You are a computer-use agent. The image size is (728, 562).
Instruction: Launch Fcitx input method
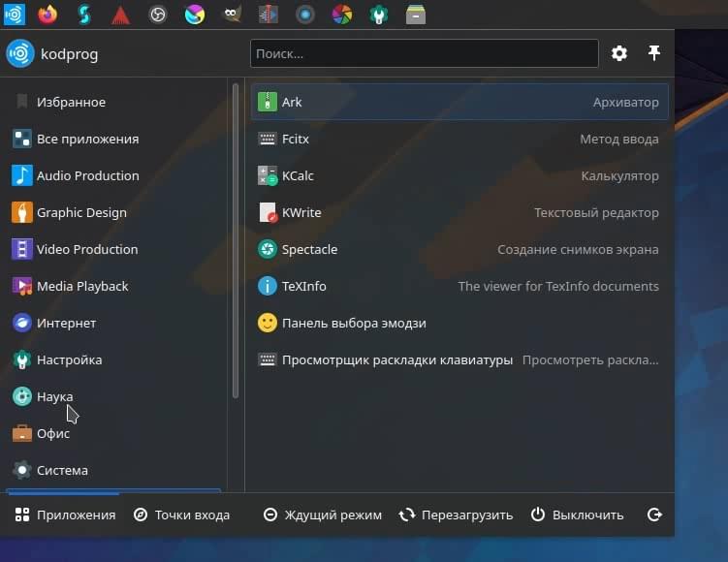pyautogui.click(x=459, y=139)
